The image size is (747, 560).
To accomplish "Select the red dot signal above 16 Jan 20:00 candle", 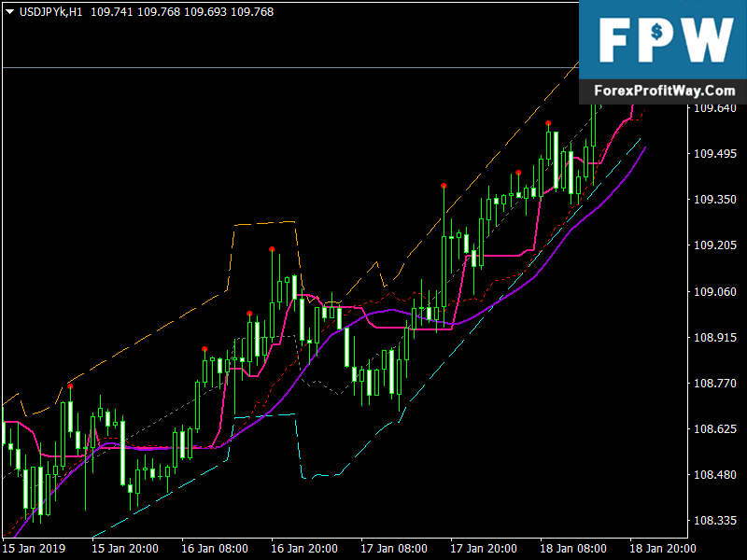I will tap(272, 249).
